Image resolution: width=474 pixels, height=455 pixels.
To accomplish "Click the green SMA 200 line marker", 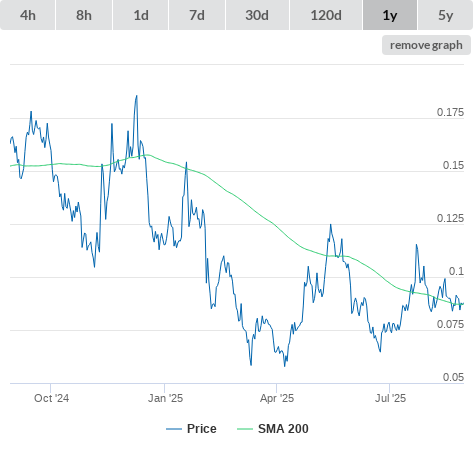I will pos(245,429).
